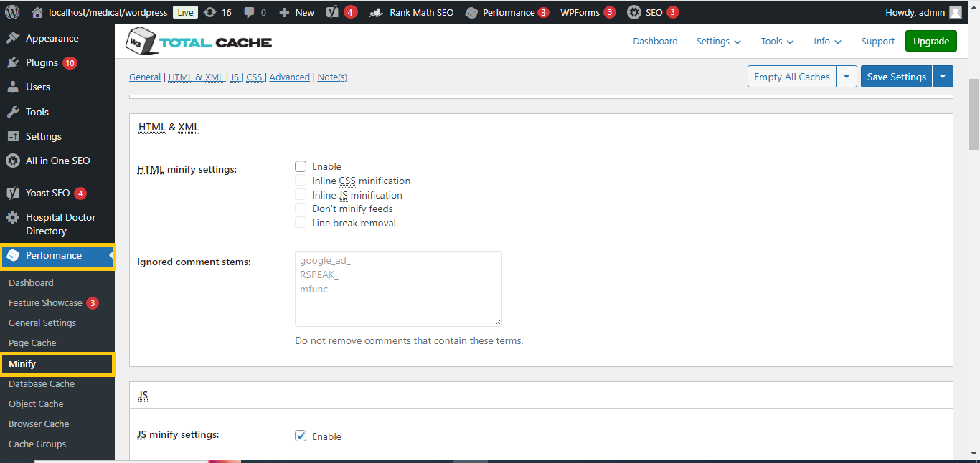This screenshot has width=980, height=463.
Task: Disable the JS minify Enable checkbox
Action: [x=301, y=436]
